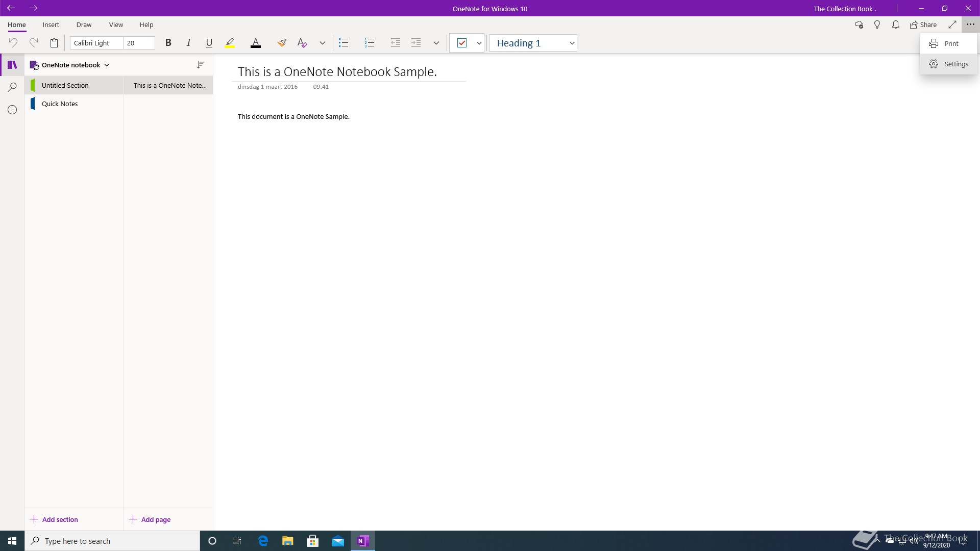Screen dimensions: 980x551
Task: Open page 'This is a OneNote Note...'
Action: 168,85
